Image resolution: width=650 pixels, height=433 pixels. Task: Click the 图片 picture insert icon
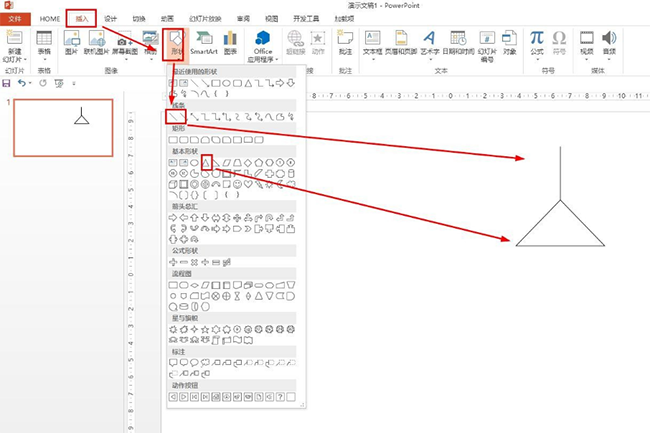coord(71,41)
